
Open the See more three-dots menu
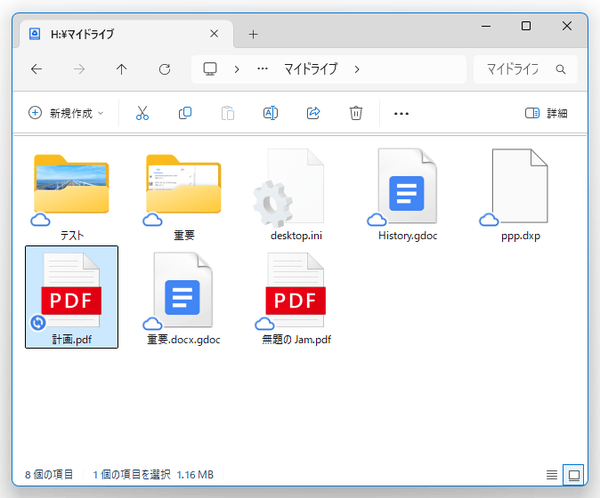402,113
